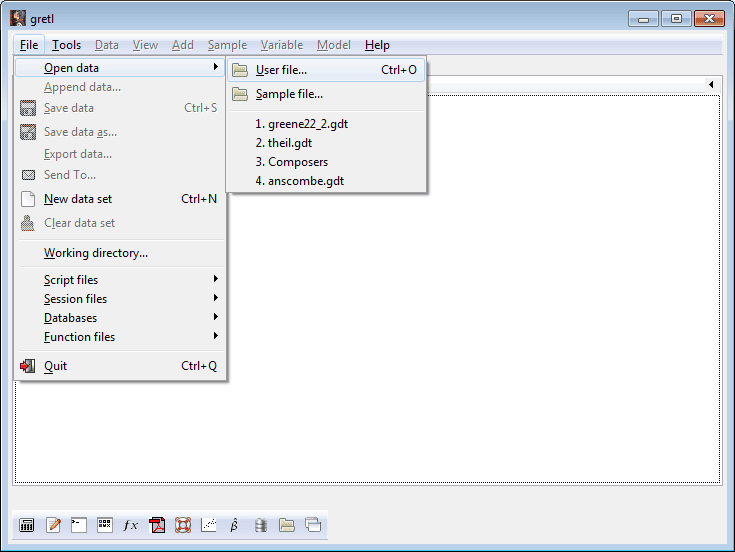Select Working directory... menu item
The height and width of the screenshot is (552, 735).
tap(96, 253)
